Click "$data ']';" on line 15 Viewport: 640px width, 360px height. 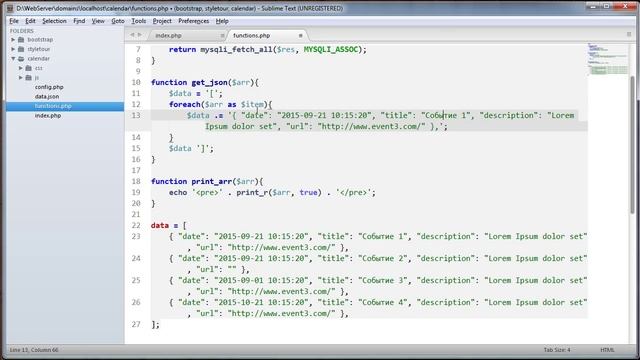[191, 149]
